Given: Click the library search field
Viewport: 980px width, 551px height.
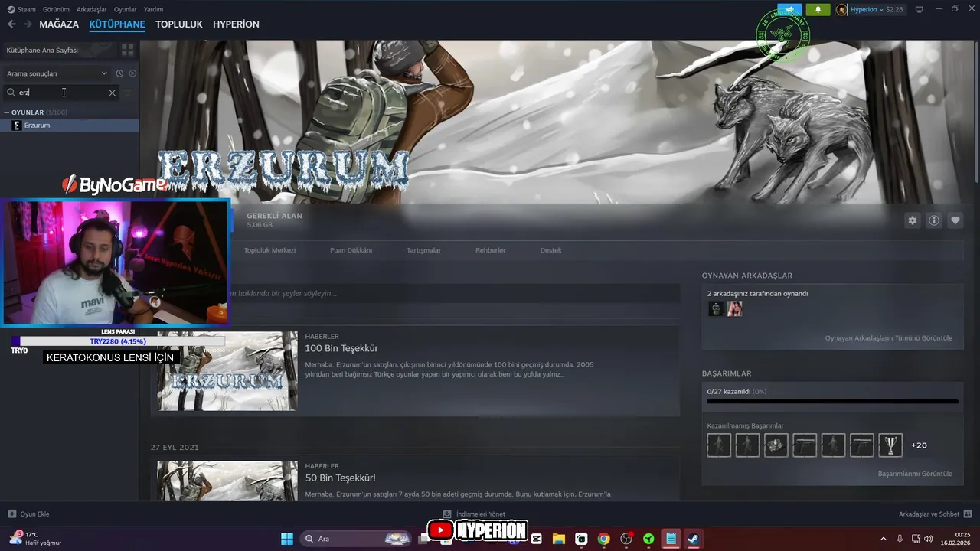Looking at the screenshot, I should pos(61,93).
